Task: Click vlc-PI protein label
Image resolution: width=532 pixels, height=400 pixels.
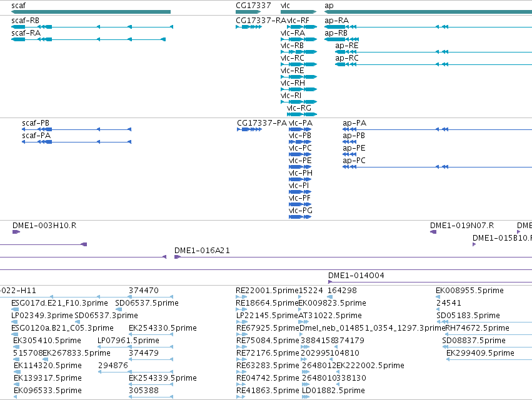Action: [x=299, y=186]
